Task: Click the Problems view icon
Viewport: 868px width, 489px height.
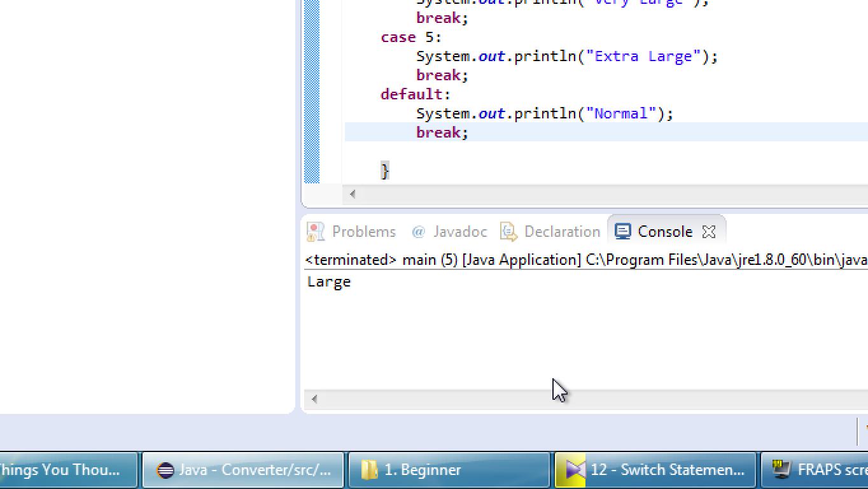Action: tap(315, 231)
